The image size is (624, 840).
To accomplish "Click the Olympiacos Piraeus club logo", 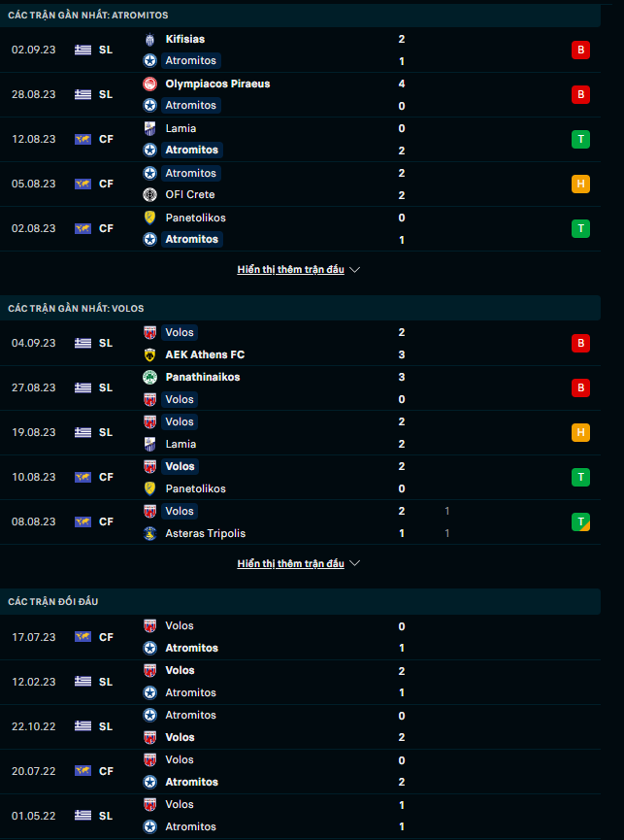I will (x=149, y=84).
